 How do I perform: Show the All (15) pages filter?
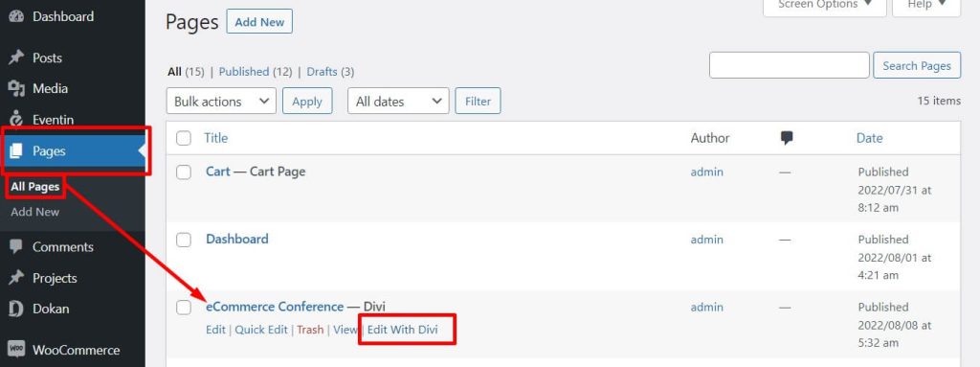pyautogui.click(x=186, y=72)
